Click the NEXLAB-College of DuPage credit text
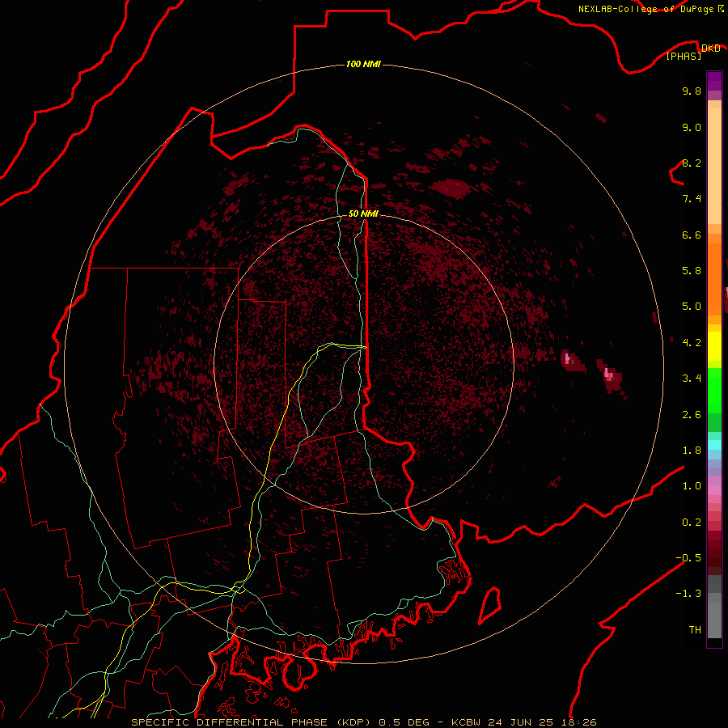This screenshot has width=728, height=728. click(x=645, y=9)
